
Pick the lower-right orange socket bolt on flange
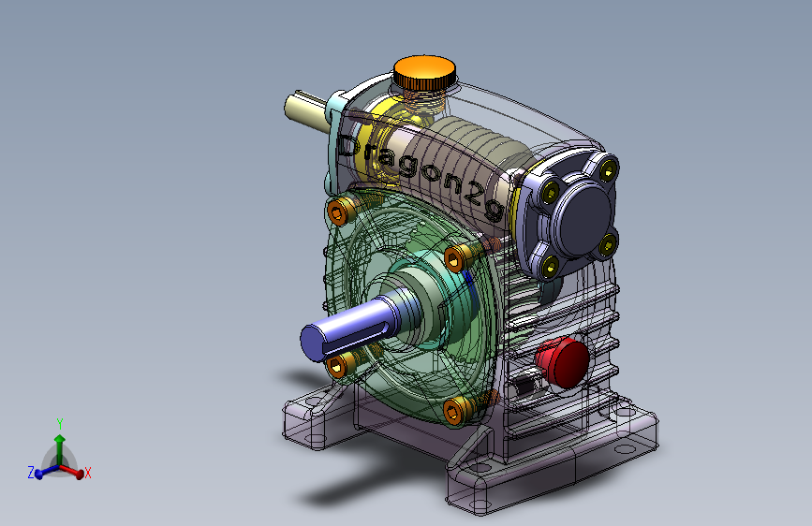(x=456, y=412)
